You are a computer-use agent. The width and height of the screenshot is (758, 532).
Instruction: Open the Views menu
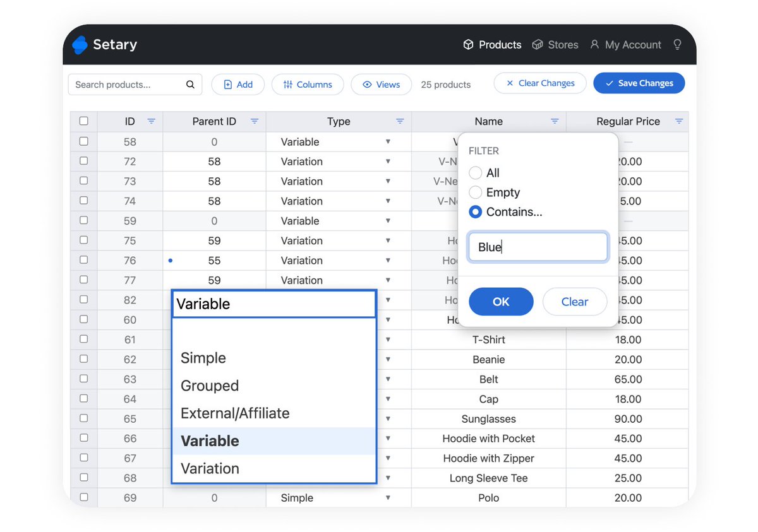(382, 85)
